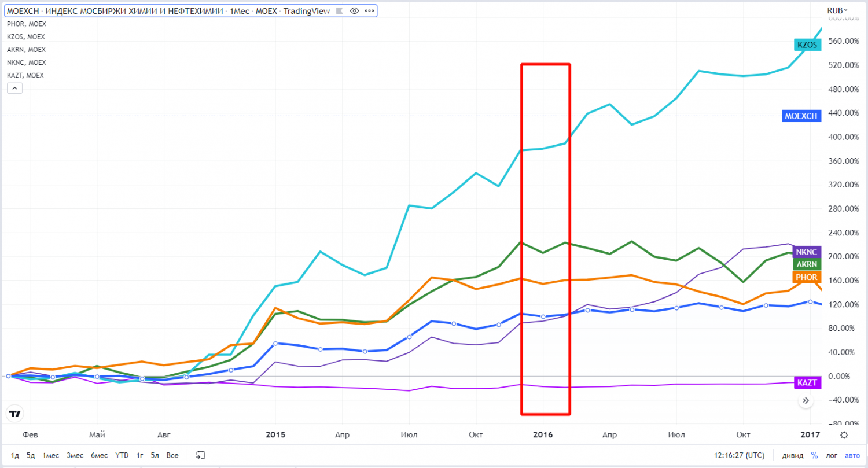Open the RUB currency dropdown
The width and height of the screenshot is (868, 468).
837,10
